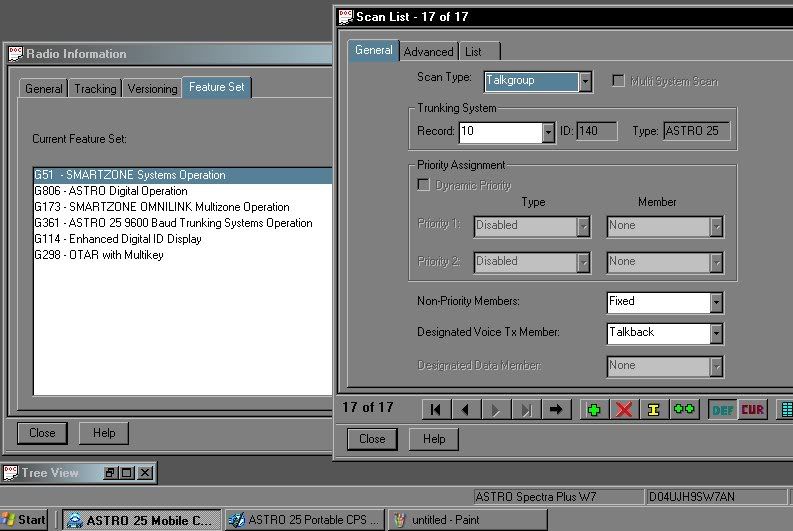Click the double green plus icon
Image resolution: width=793 pixels, height=531 pixels.
coord(684,410)
